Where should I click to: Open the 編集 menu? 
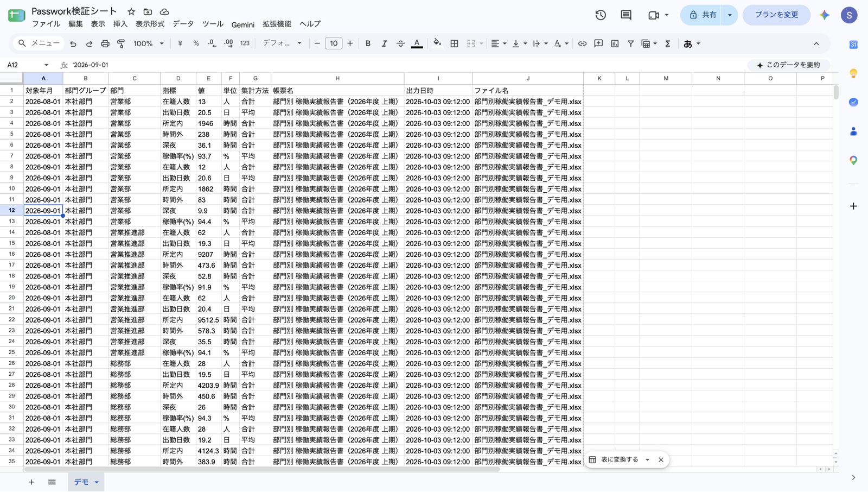click(x=75, y=24)
